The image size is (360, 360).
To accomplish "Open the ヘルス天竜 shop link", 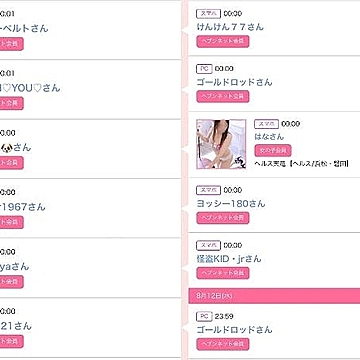I will (x=302, y=163).
